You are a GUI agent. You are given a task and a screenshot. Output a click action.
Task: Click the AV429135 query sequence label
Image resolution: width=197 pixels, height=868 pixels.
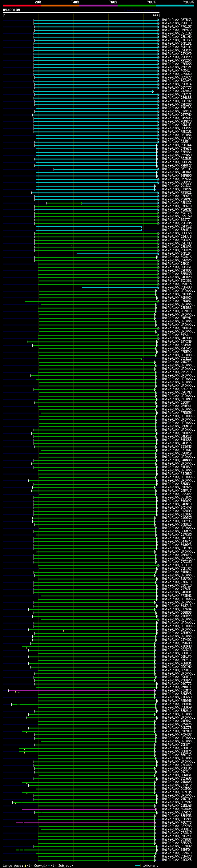click(11, 10)
